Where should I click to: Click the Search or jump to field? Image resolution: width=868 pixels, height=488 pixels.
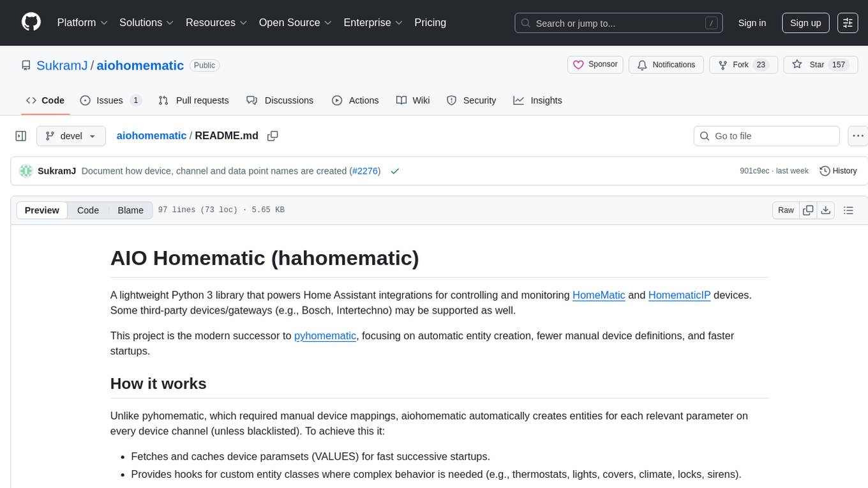618,23
